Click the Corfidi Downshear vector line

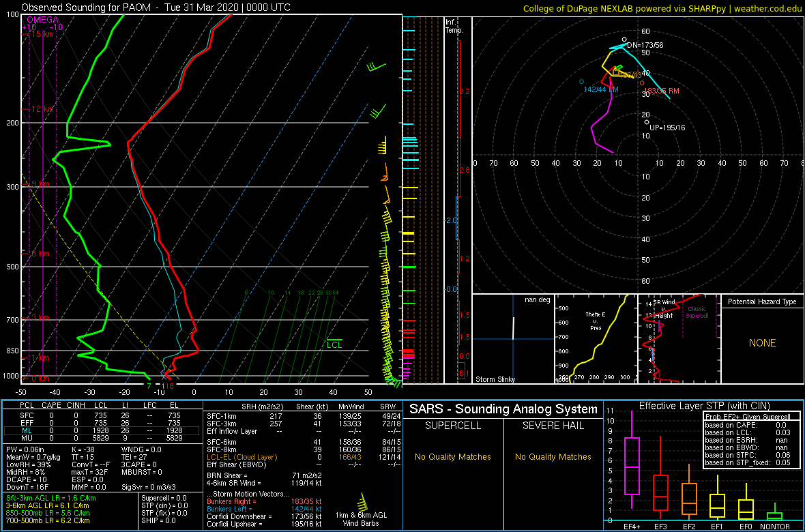(x=263, y=516)
